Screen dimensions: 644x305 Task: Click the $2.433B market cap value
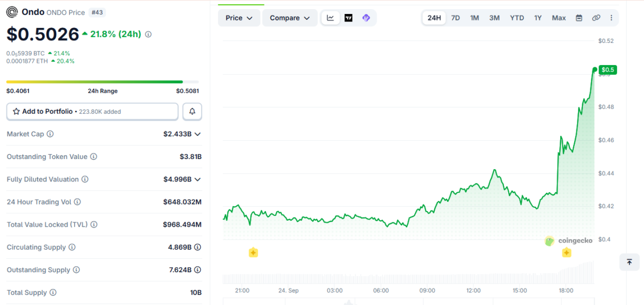coord(178,134)
